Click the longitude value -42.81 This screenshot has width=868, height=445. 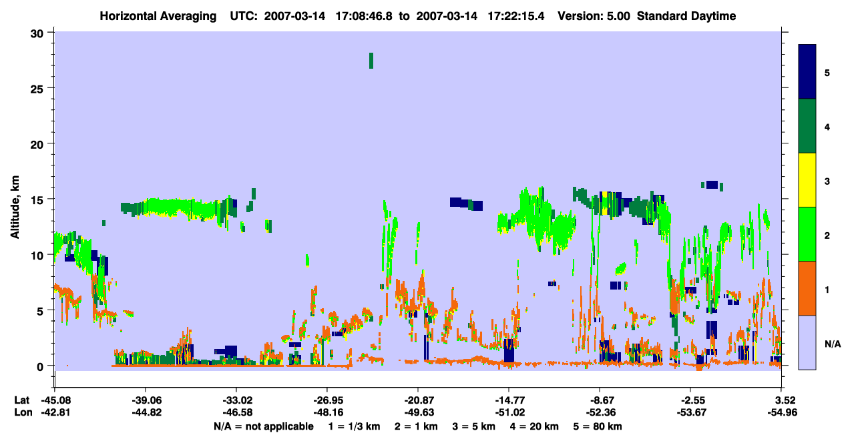[55, 413]
